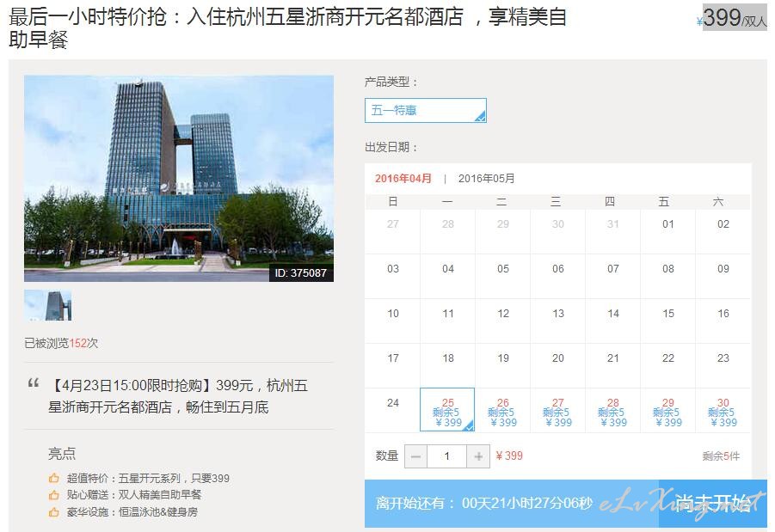Click the ID: 375087 label
This screenshot has width=775, height=532.
(301, 272)
